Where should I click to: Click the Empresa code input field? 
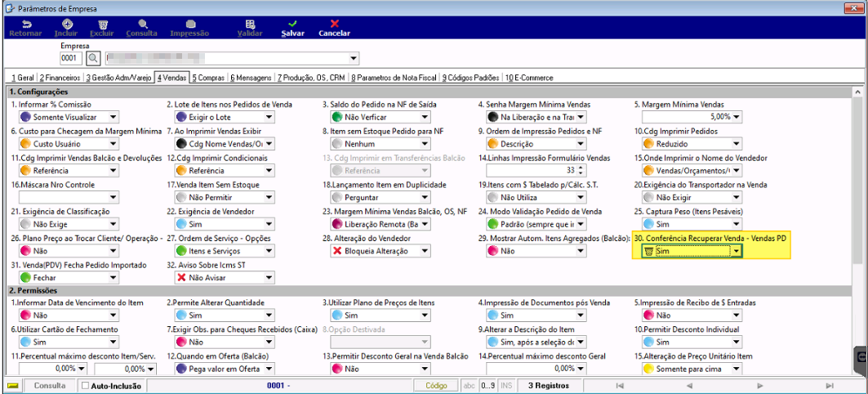point(71,58)
